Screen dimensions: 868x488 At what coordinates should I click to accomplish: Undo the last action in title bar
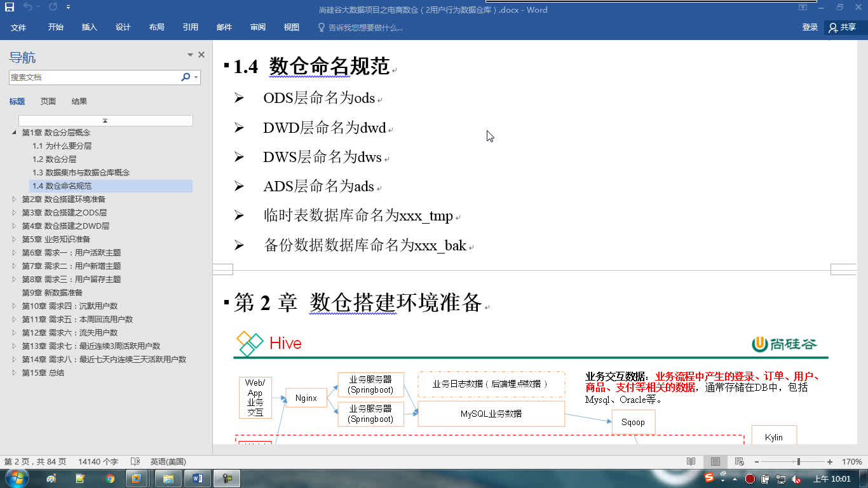click(27, 7)
